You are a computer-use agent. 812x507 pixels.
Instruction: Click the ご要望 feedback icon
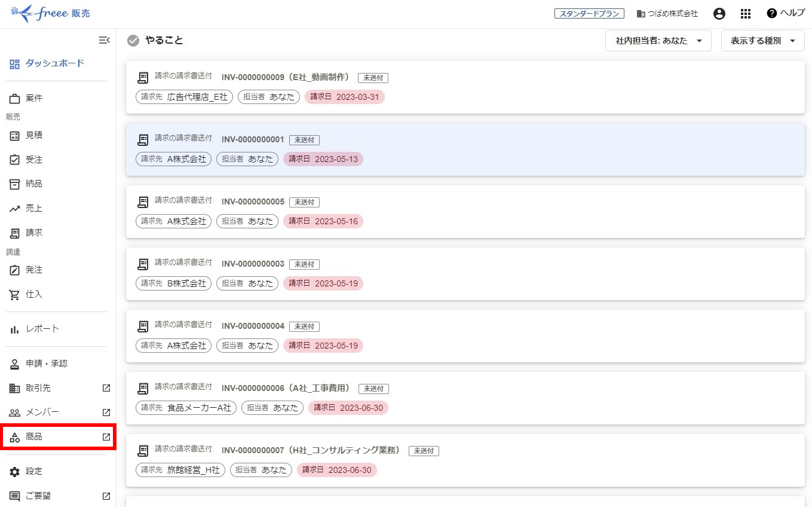(15, 496)
